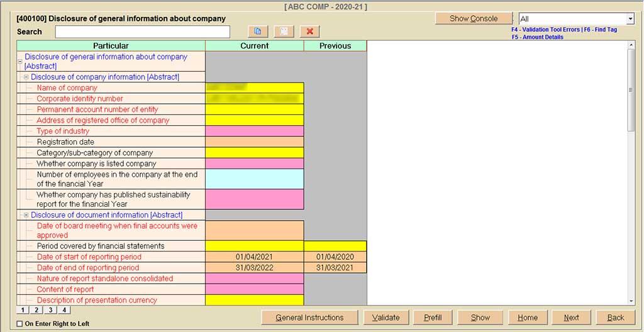Click the Current date of start cell
The image size is (644, 332).
254,257
